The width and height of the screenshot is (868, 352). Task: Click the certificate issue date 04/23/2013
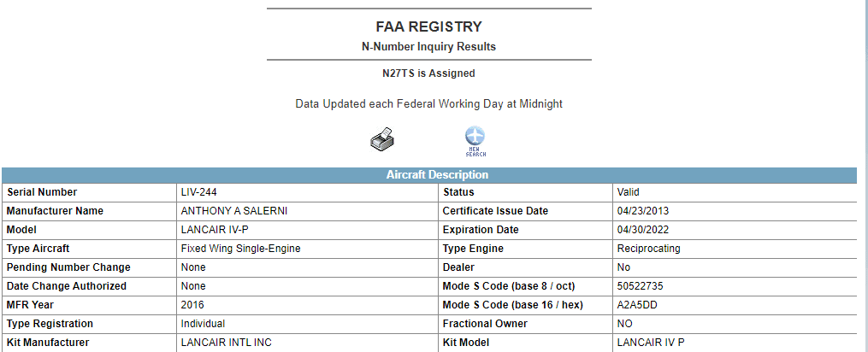click(643, 211)
